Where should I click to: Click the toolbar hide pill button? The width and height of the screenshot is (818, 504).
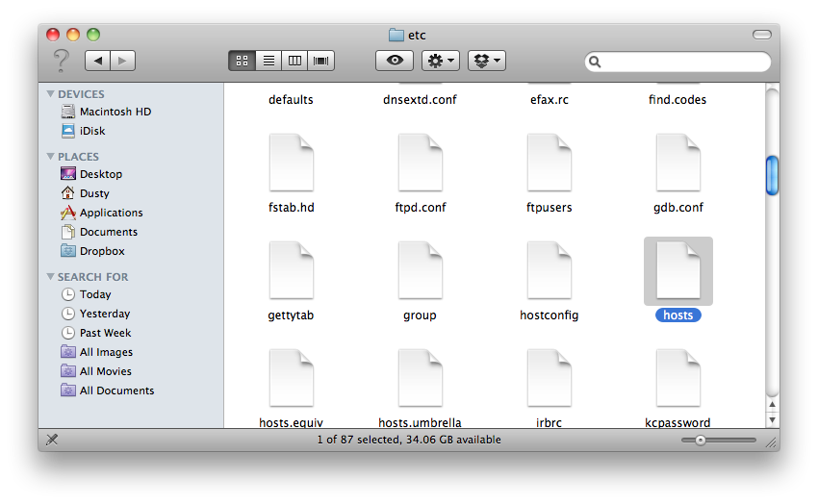pos(761,35)
